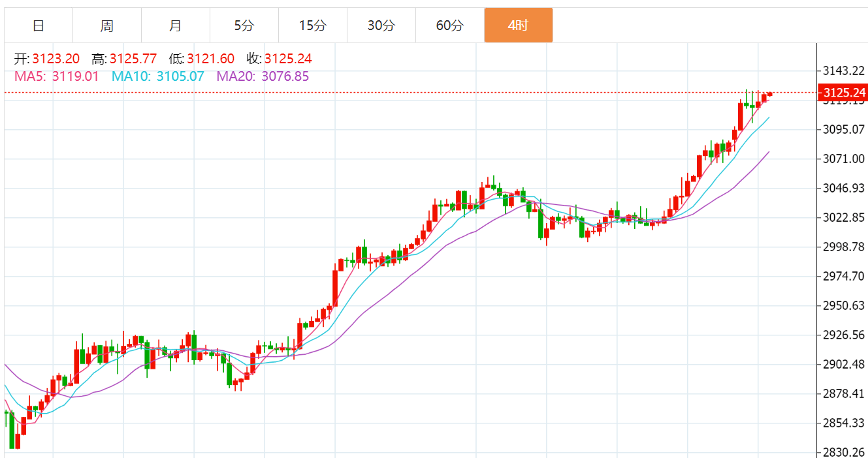The image size is (868, 458).
Task: Click the 3071.00 price axis label
Action: [x=844, y=159]
